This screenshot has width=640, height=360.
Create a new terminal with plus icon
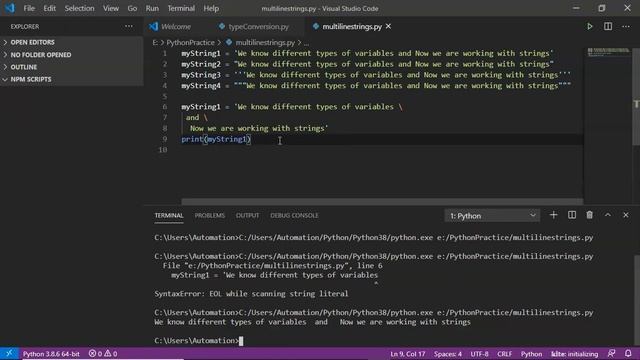[x=553, y=215]
